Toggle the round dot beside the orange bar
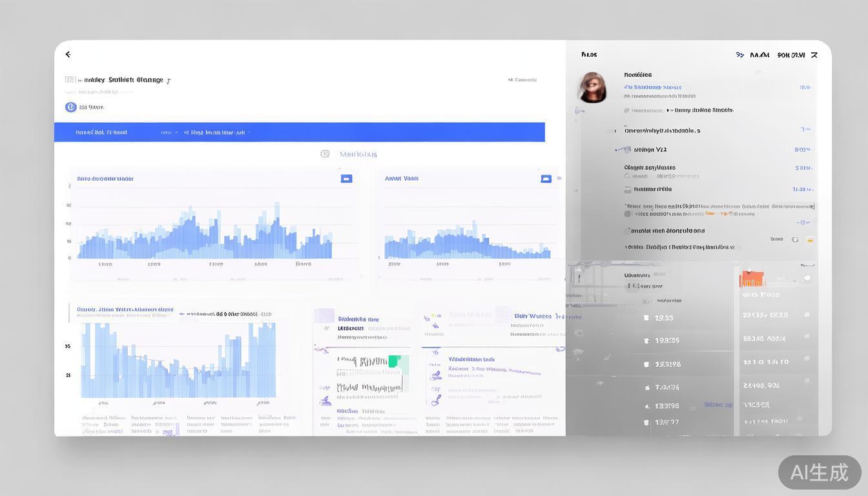The image size is (868, 496). (x=807, y=278)
